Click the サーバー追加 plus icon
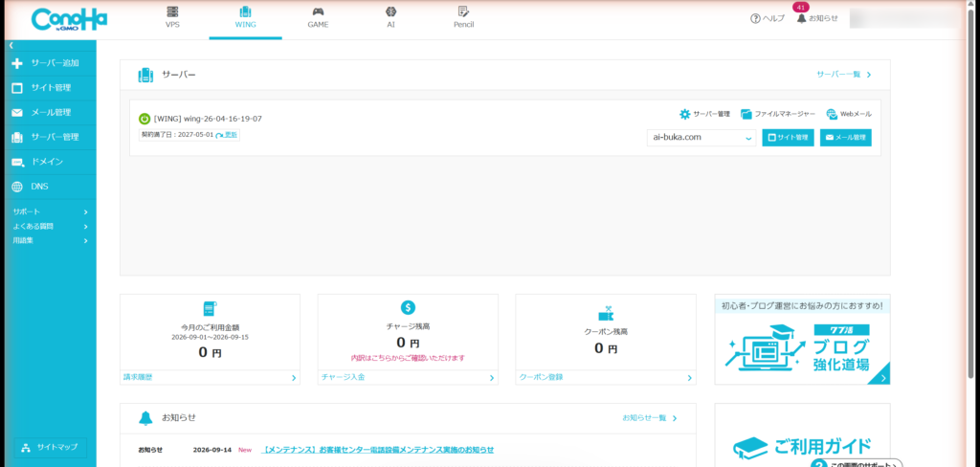Screen dimensions: 980x467 point(17,63)
